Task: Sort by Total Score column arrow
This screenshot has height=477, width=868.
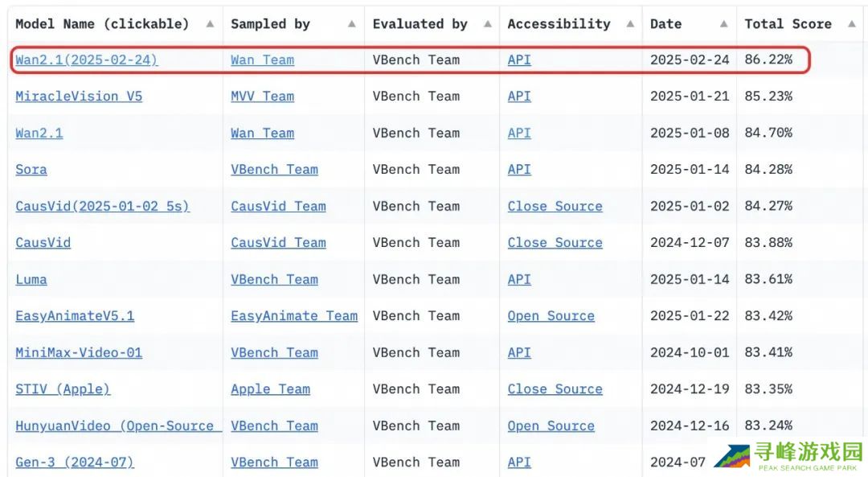Action: (x=851, y=24)
